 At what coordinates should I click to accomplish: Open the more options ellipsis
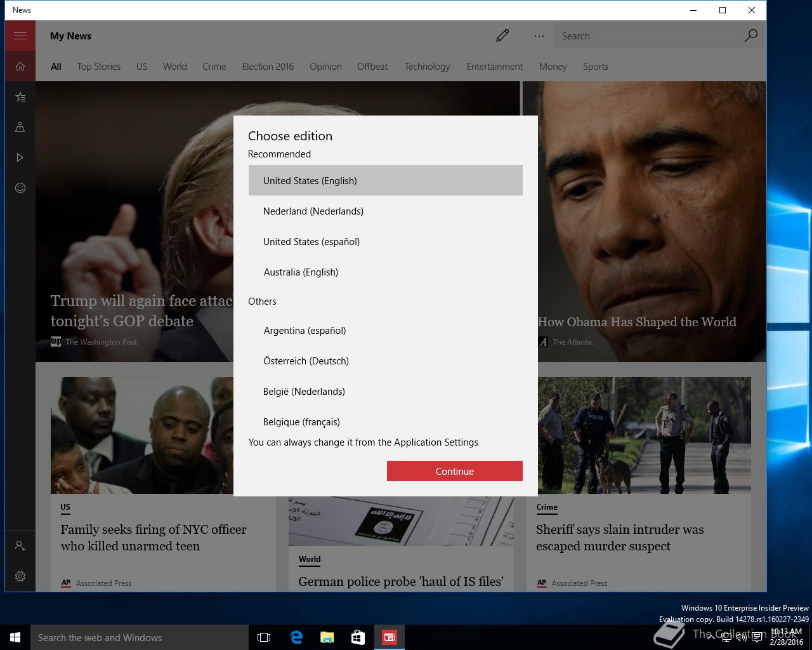(539, 36)
